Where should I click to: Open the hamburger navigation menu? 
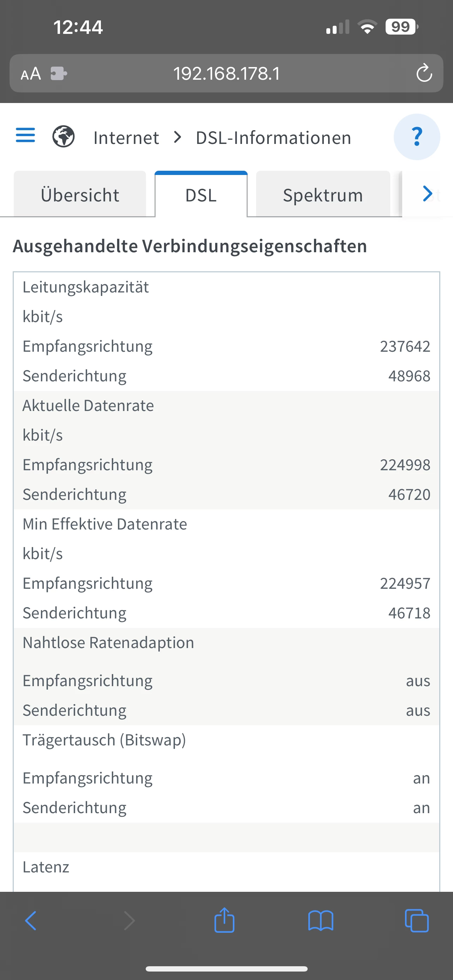point(25,135)
